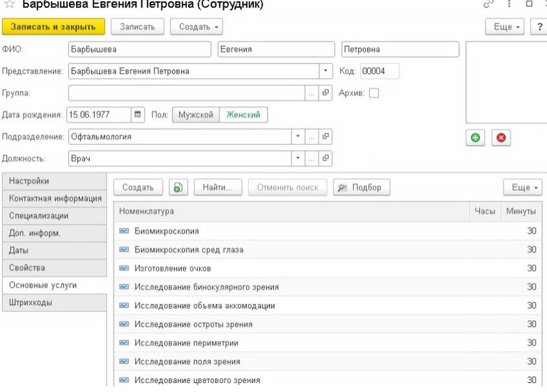Click green copy document icon in table toolbar

click(178, 187)
